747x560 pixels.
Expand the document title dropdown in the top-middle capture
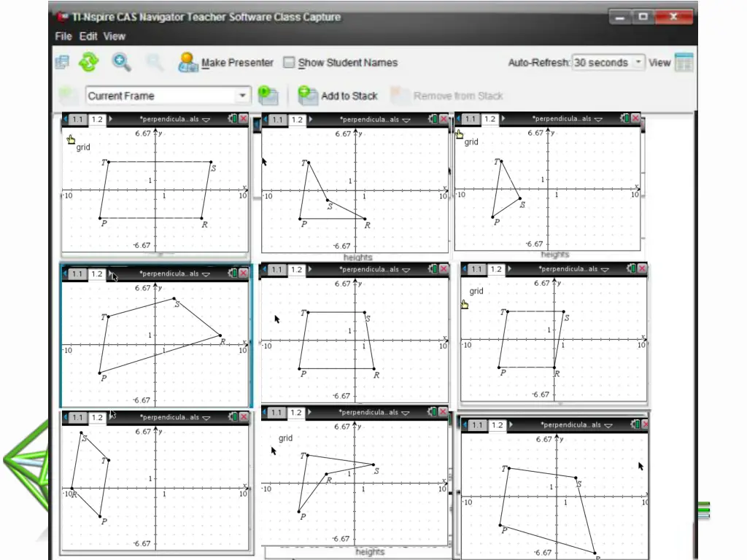coord(406,120)
